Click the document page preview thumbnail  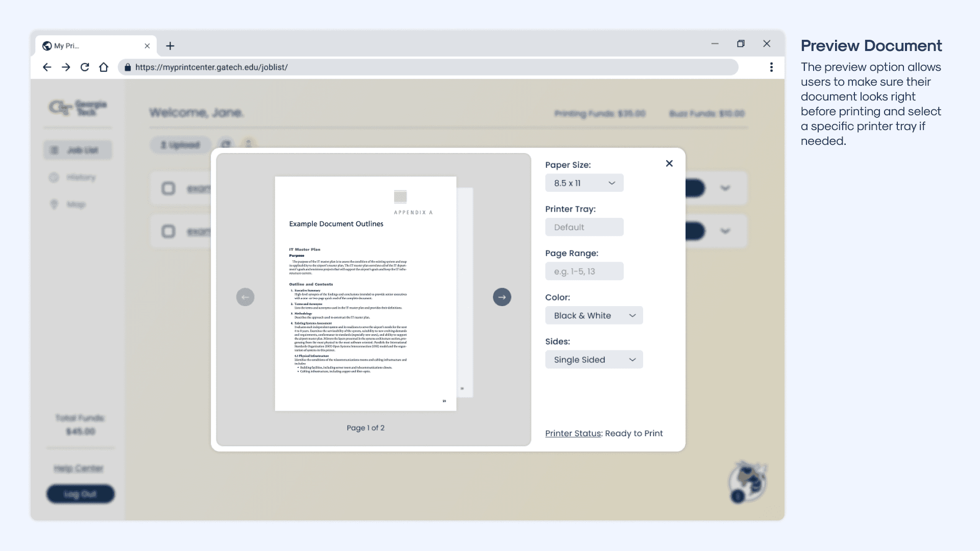pyautogui.click(x=365, y=293)
